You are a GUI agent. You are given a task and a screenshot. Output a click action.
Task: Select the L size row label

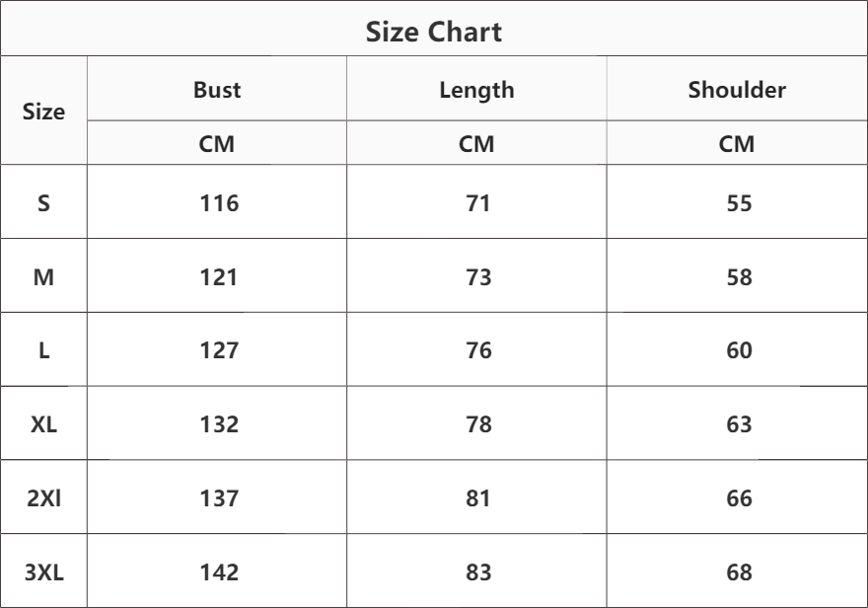coord(44,350)
